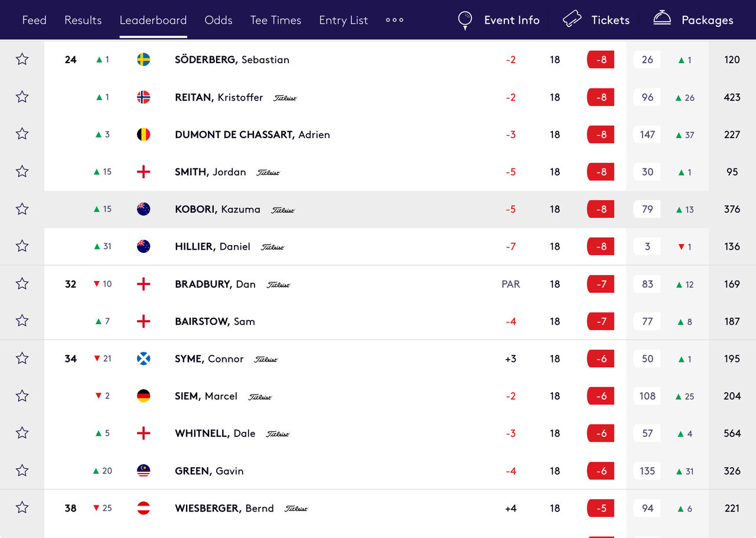This screenshot has width=756, height=538.
Task: Click the Packages serving bell icon
Action: [x=662, y=18]
